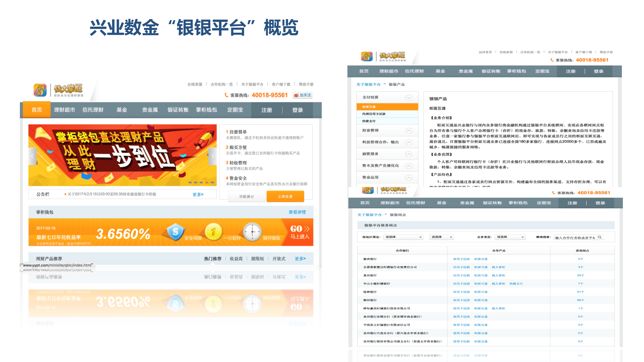Click the blue shield 安全保障 icon
This screenshot has height=362, width=644.
click(x=176, y=232)
